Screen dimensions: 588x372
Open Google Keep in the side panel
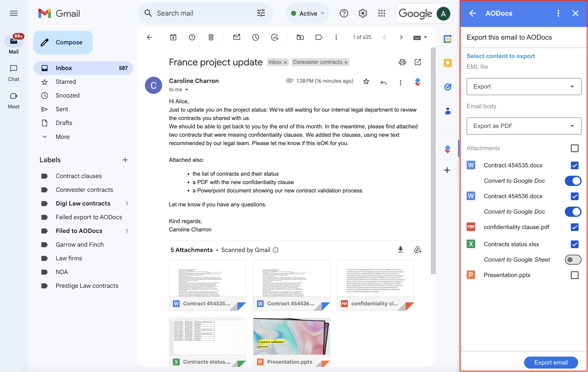coord(448,63)
